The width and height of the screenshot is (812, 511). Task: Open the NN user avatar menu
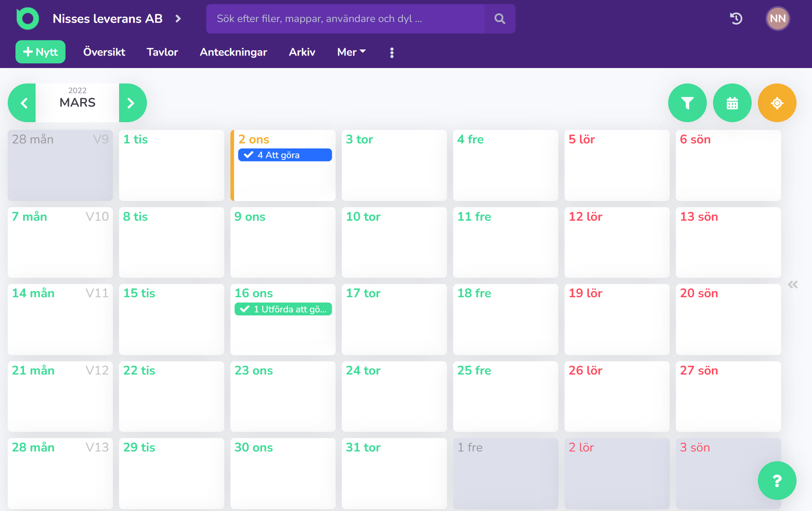tap(778, 19)
